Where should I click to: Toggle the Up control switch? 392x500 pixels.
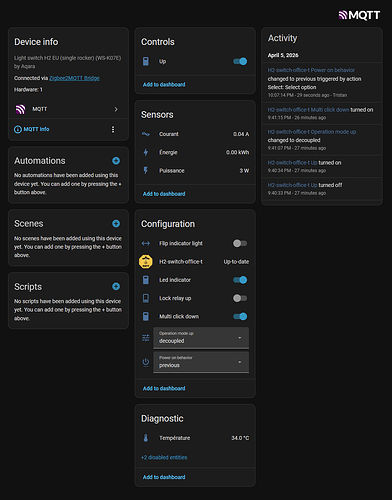tap(240, 61)
